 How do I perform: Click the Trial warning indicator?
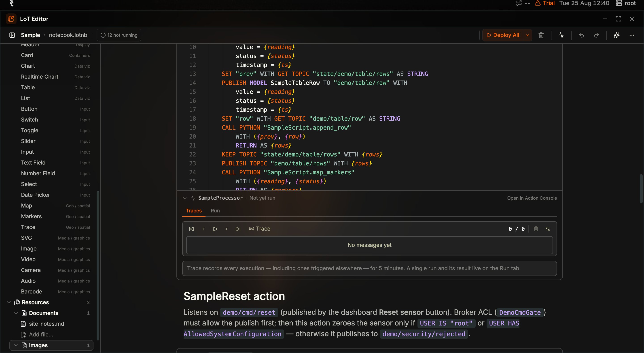[x=544, y=3]
